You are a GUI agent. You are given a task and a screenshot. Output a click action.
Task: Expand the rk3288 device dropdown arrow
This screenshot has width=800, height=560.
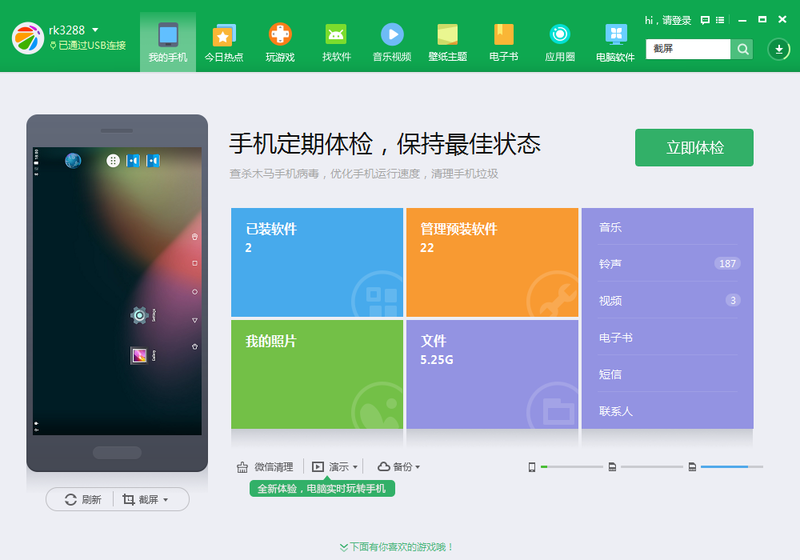click(96, 31)
